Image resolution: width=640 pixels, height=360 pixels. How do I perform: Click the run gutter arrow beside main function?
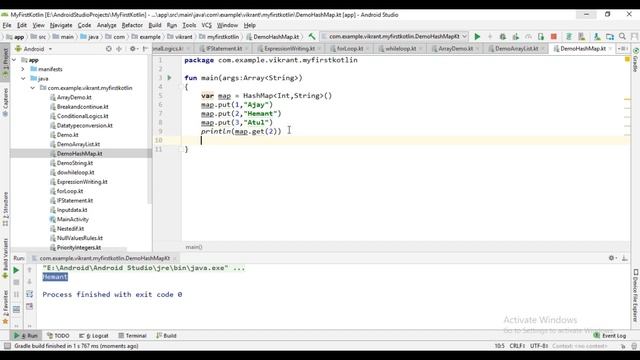click(169, 78)
